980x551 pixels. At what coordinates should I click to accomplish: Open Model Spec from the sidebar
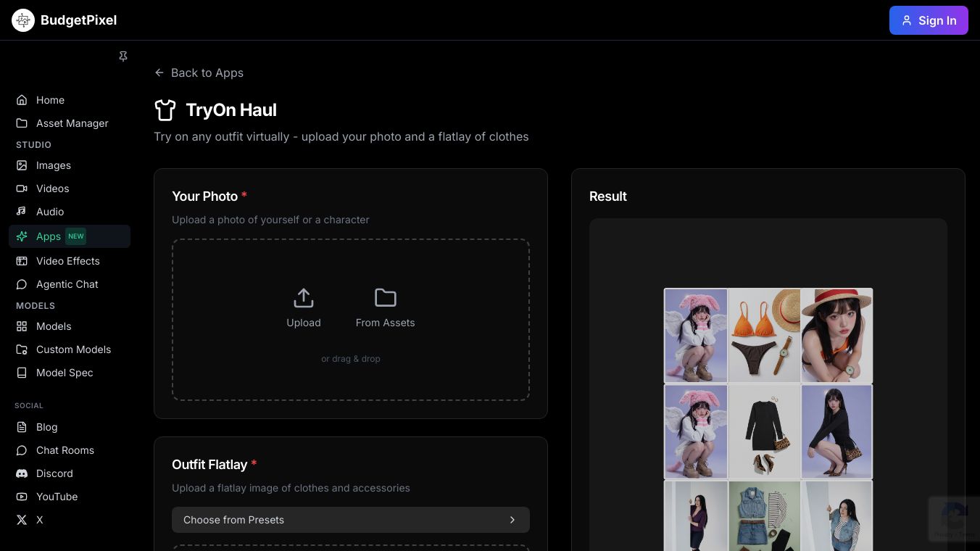pos(65,373)
